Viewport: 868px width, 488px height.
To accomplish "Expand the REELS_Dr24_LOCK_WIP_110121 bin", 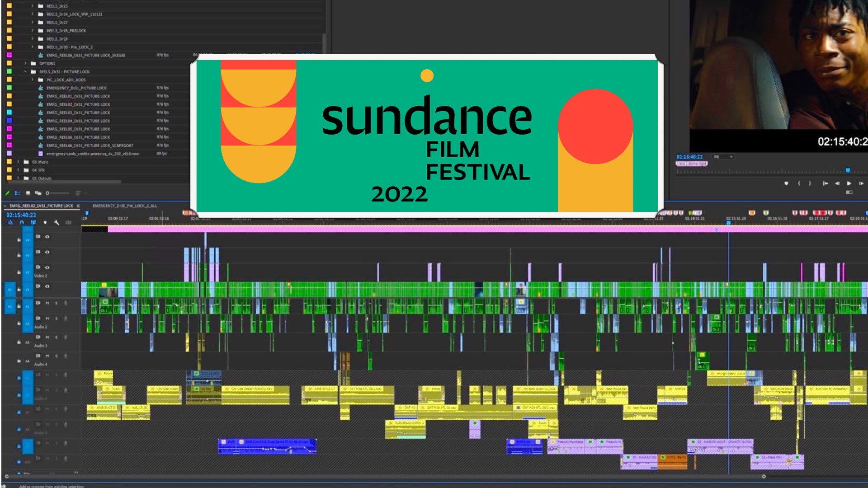I will coord(33,14).
